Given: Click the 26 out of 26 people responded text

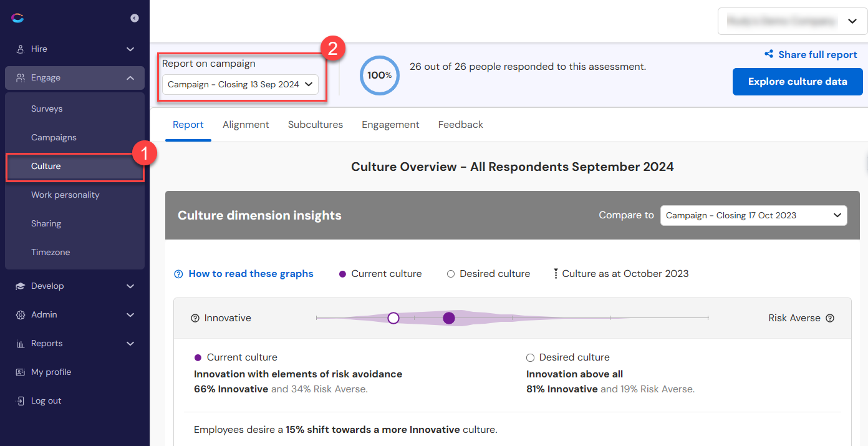Looking at the screenshot, I should pos(528,67).
